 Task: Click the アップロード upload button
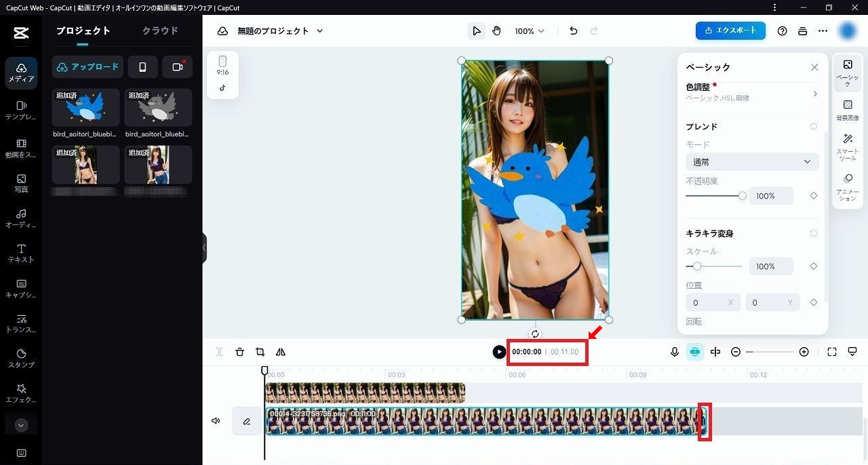click(87, 67)
